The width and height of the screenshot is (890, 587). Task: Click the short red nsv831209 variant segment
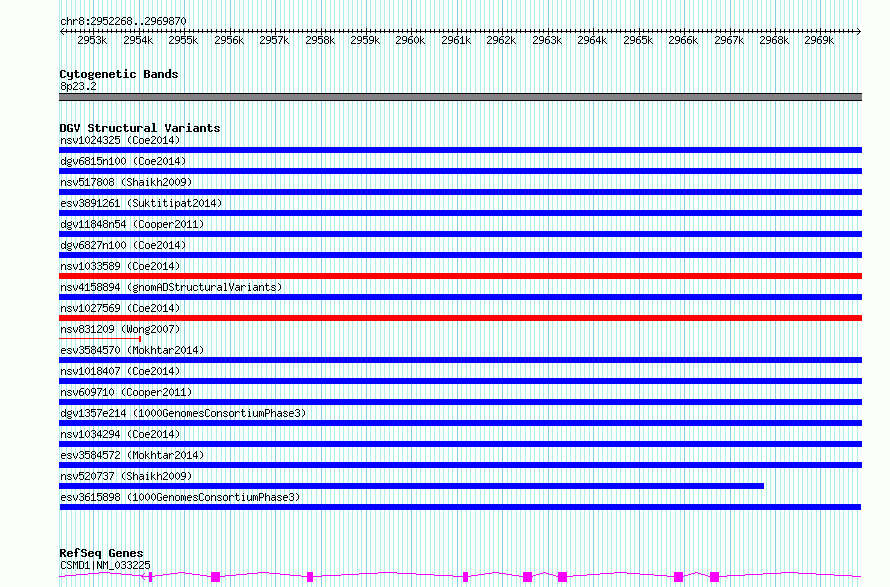pos(100,339)
